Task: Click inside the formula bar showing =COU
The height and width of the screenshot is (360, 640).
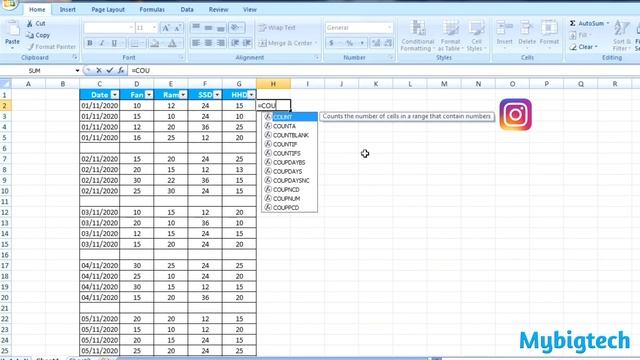Action: [x=384, y=71]
